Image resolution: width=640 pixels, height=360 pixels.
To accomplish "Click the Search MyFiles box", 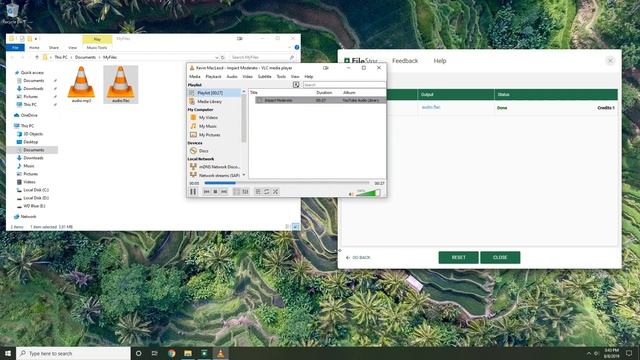I will (x=262, y=58).
